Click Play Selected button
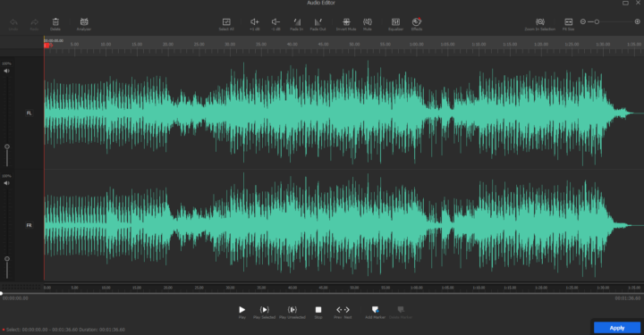 pos(264,310)
